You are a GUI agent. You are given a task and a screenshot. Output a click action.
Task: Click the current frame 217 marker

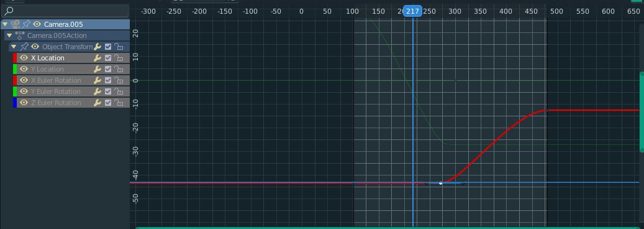click(x=412, y=12)
